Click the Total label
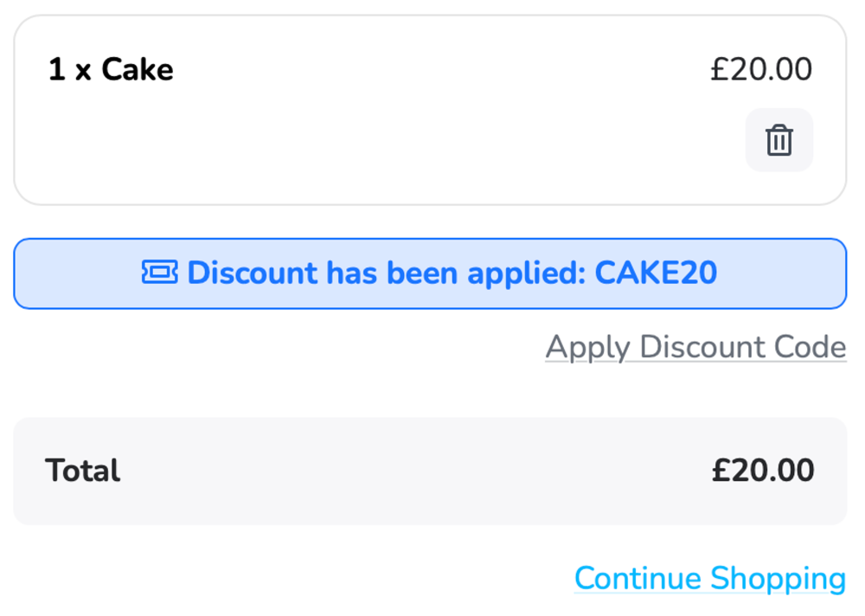The width and height of the screenshot is (865, 616). pyautogui.click(x=81, y=470)
